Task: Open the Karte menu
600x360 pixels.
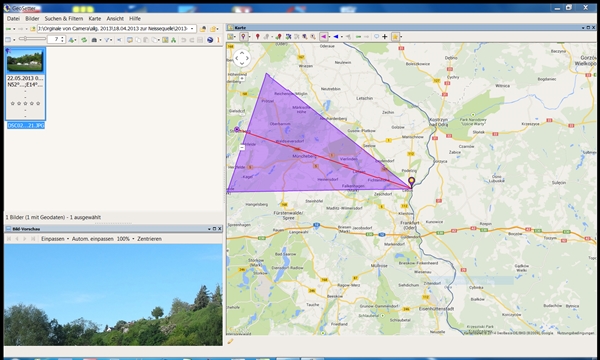Action: 95,18
